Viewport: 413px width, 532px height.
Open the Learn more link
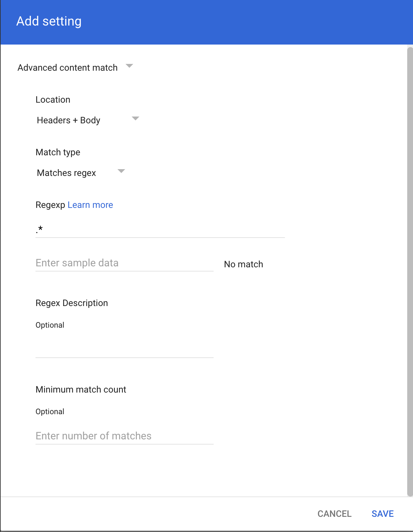pos(90,205)
